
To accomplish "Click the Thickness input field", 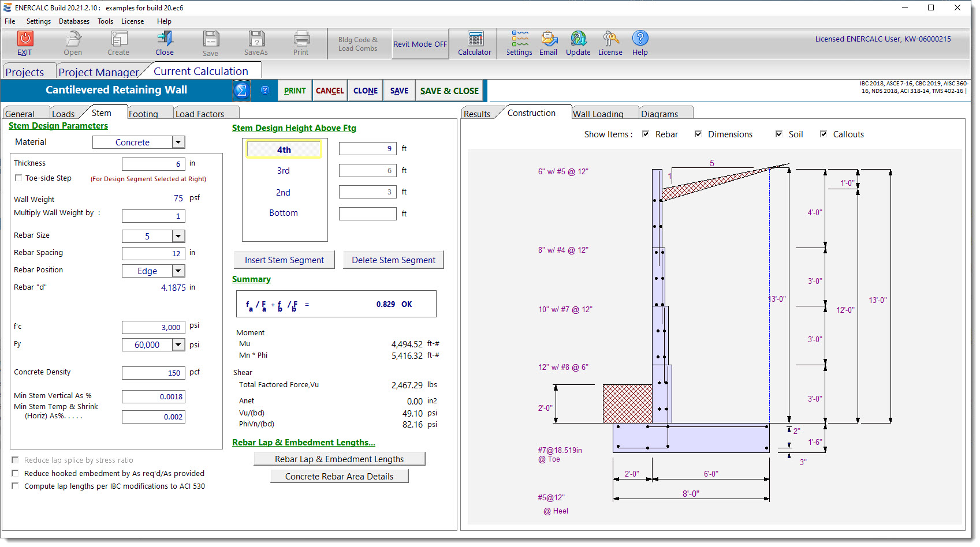I will (x=154, y=164).
